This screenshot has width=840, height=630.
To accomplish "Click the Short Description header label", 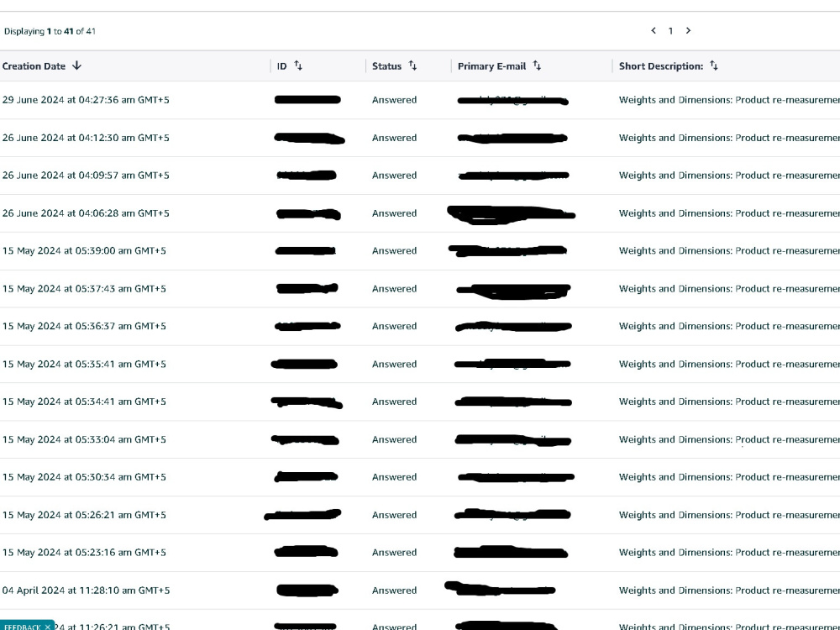I will pos(661,66).
